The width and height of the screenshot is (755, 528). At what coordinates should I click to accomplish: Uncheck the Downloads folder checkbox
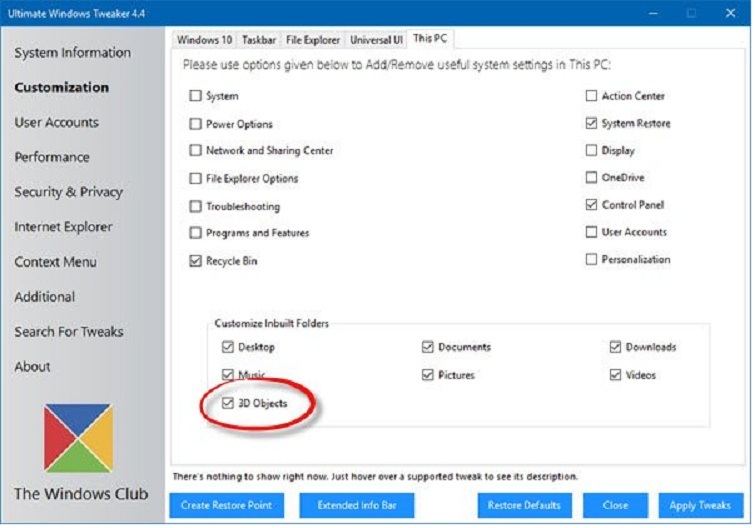[x=615, y=347]
